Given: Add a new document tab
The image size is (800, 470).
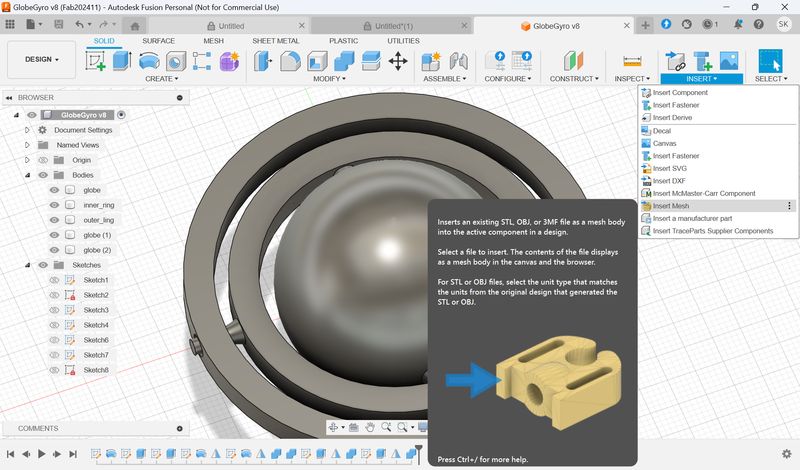Looking at the screenshot, I should (645, 25).
